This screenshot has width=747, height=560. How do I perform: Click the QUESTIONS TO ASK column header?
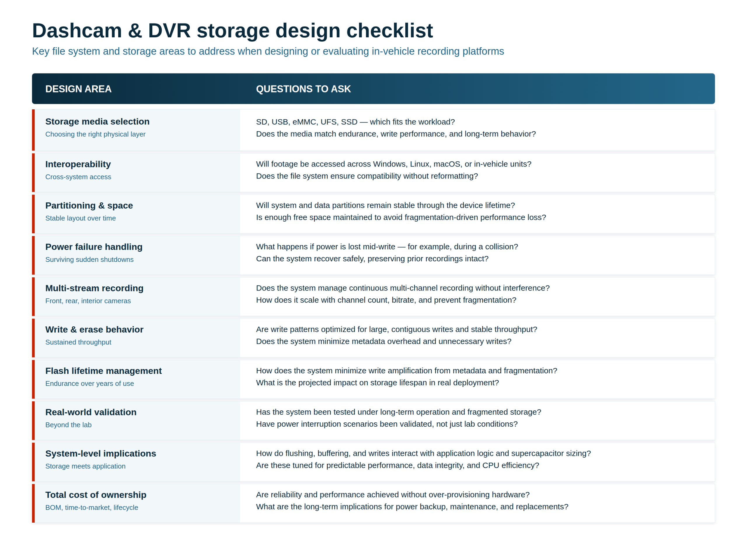(x=303, y=89)
